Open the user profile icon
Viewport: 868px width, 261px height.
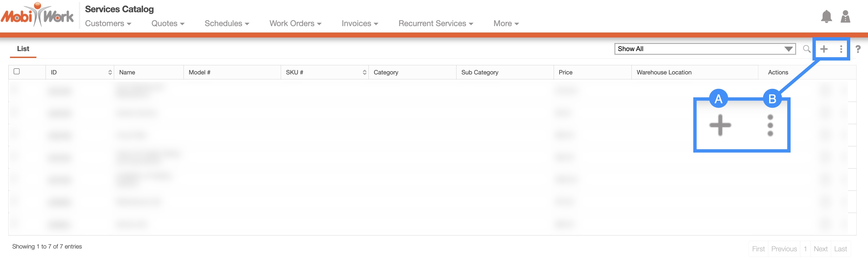845,16
